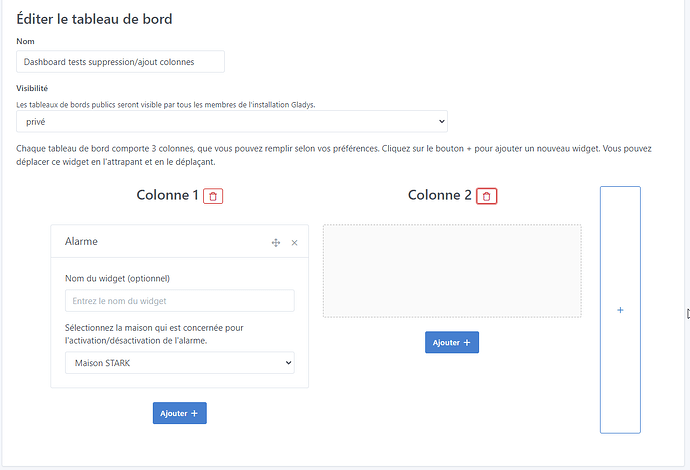Image resolution: width=690 pixels, height=470 pixels.
Task: Focus the dashboard Nom text field
Action: coord(120,62)
